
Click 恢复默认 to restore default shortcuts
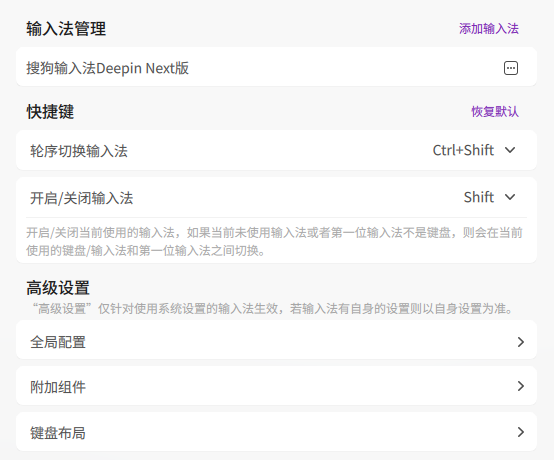[495, 112]
